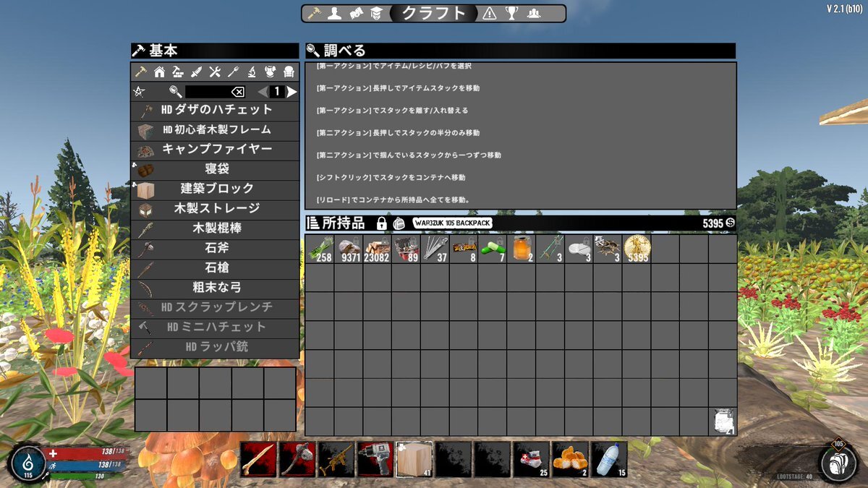Viewport: 868px width, 488px height.
Task: Open the challenges trophy tab
Action: pos(511,13)
